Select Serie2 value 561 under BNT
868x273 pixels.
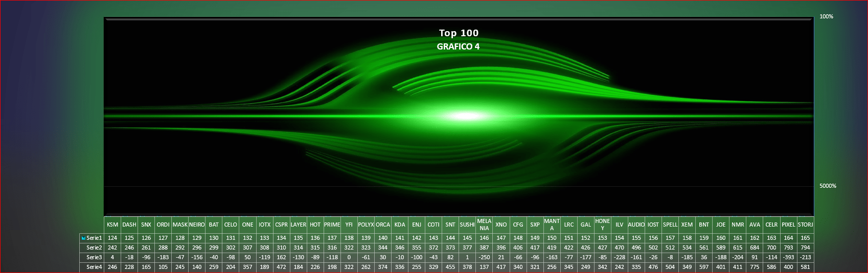point(704,247)
